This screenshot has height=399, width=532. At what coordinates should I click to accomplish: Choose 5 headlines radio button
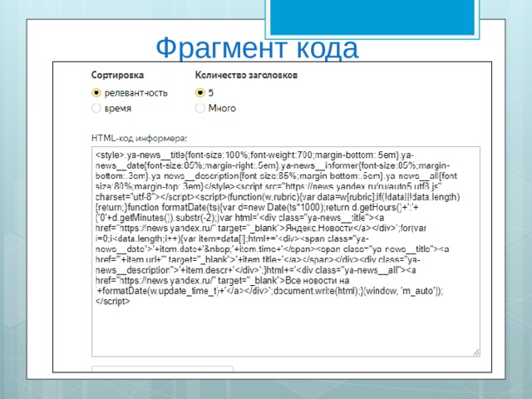pyautogui.click(x=199, y=92)
